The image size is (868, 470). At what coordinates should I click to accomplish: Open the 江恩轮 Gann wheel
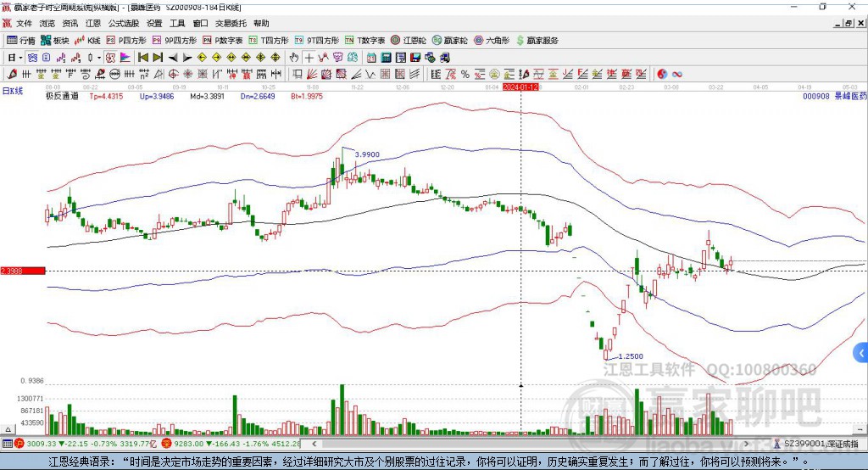(x=409, y=41)
